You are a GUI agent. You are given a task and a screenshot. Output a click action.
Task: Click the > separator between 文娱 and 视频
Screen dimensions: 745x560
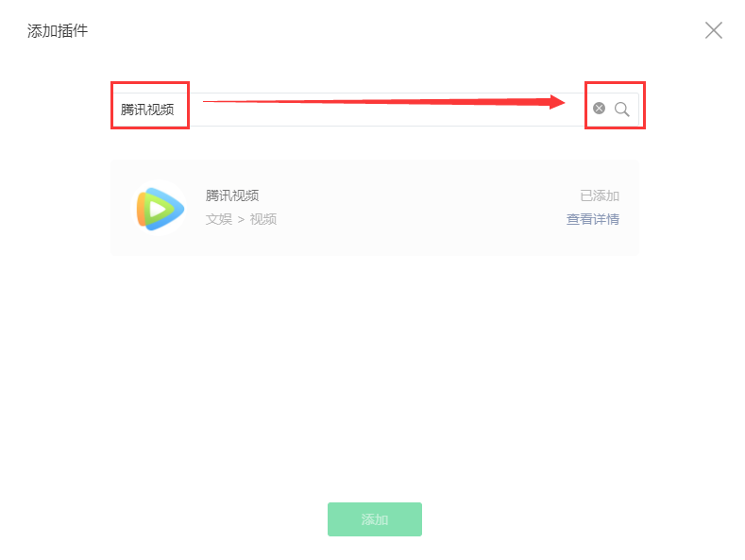point(241,220)
